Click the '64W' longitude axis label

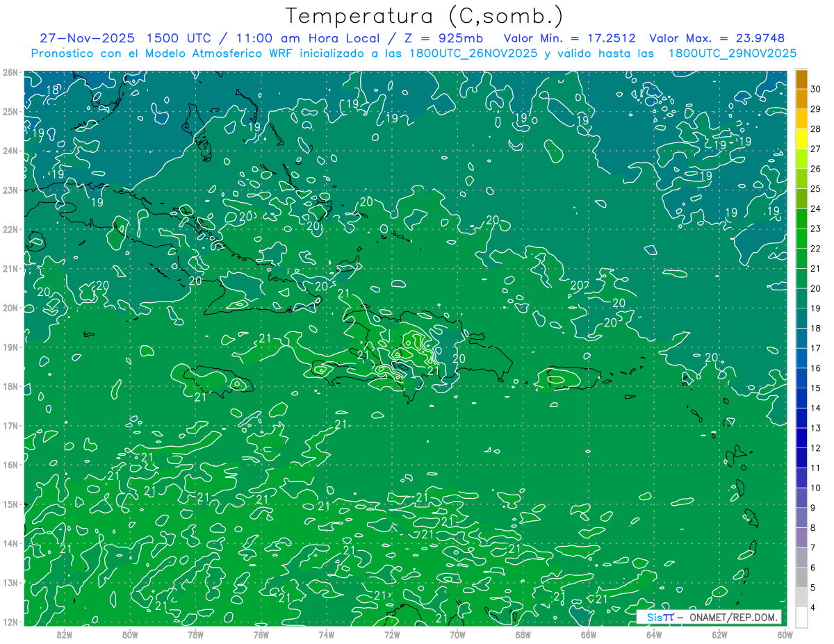click(654, 634)
